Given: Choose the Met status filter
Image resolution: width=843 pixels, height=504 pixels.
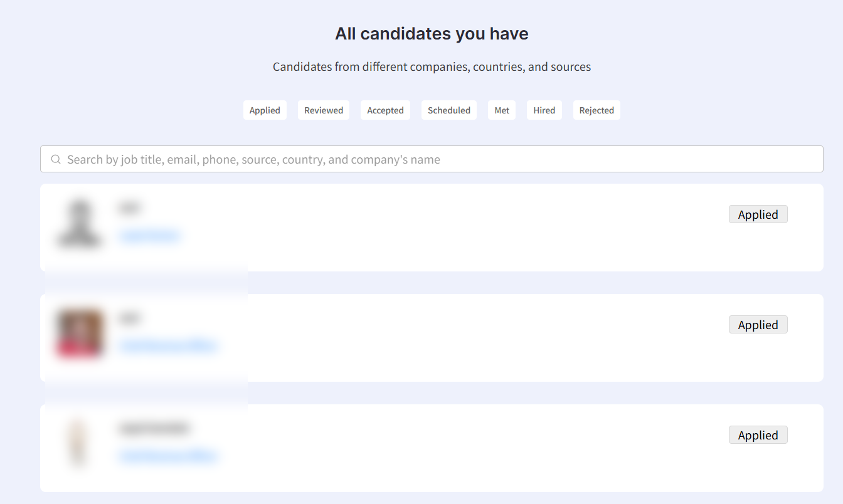Looking at the screenshot, I should [502, 110].
